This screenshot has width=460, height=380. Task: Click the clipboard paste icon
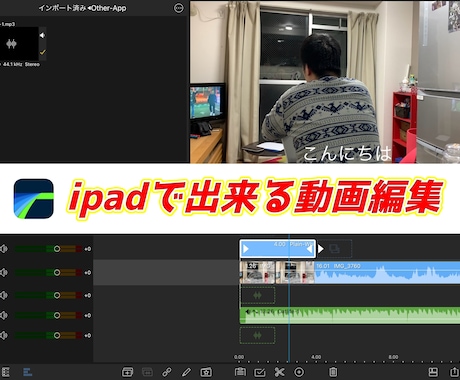click(x=240, y=372)
